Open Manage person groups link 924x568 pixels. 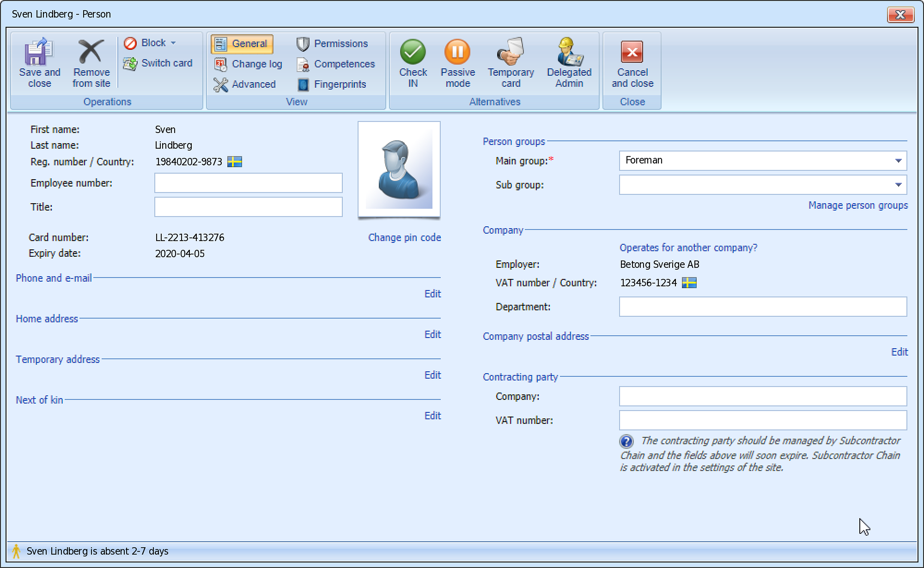[x=858, y=205]
